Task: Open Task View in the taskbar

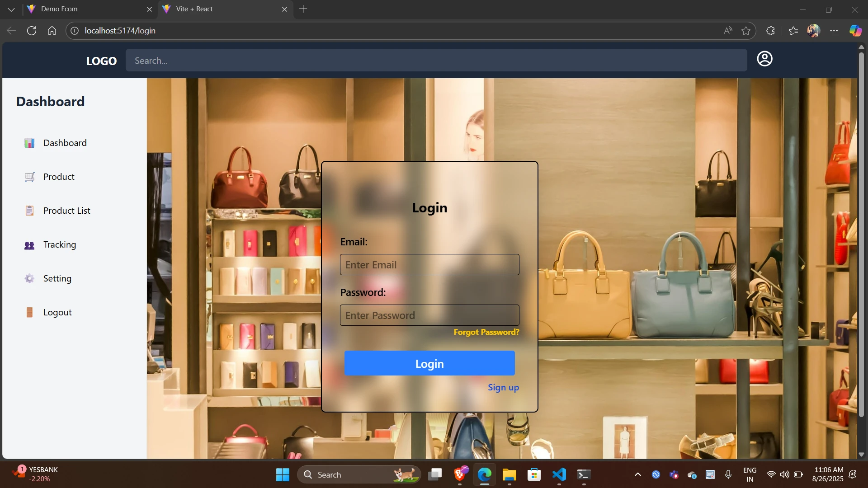Action: pyautogui.click(x=435, y=474)
